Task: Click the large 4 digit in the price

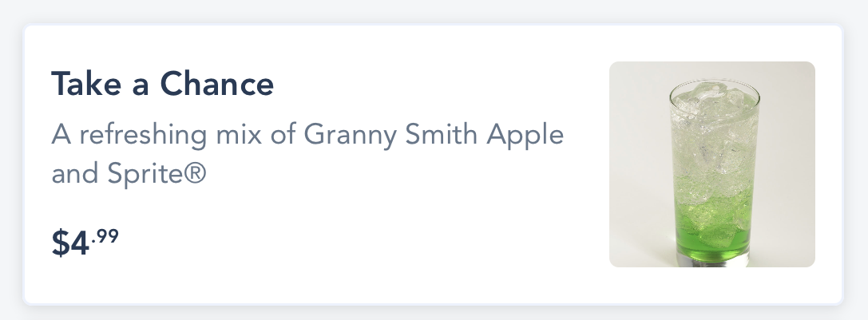Action: pyautogui.click(x=79, y=243)
